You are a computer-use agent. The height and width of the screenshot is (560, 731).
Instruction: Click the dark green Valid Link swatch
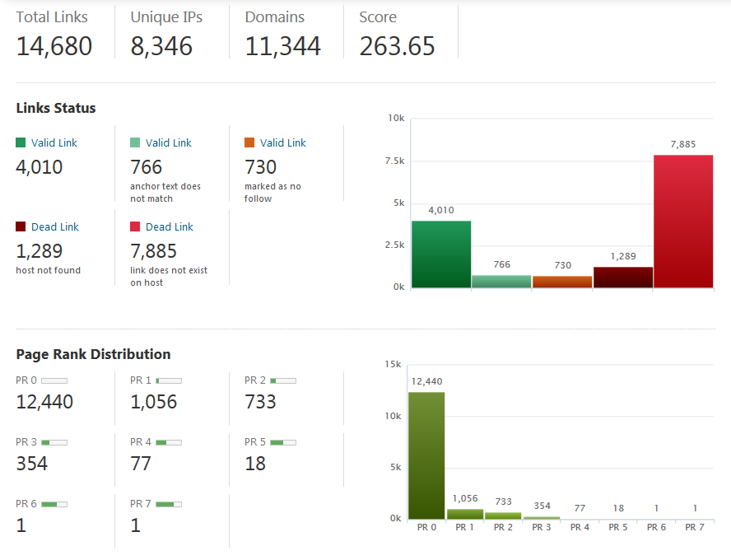[21, 142]
